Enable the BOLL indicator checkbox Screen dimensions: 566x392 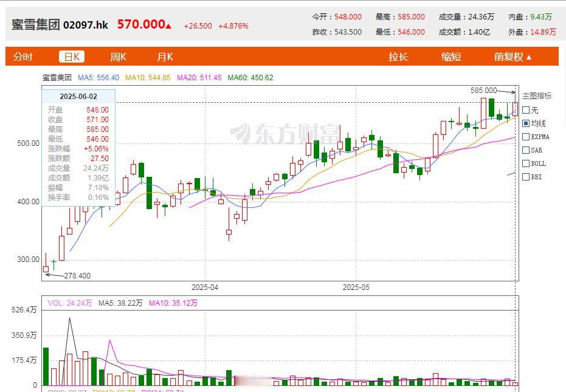point(526,163)
